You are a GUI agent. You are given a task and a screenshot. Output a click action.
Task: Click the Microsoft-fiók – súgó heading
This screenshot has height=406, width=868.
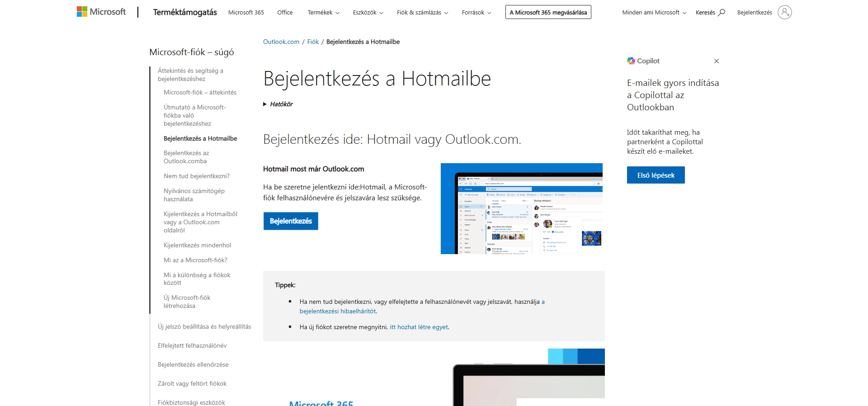pyautogui.click(x=192, y=52)
